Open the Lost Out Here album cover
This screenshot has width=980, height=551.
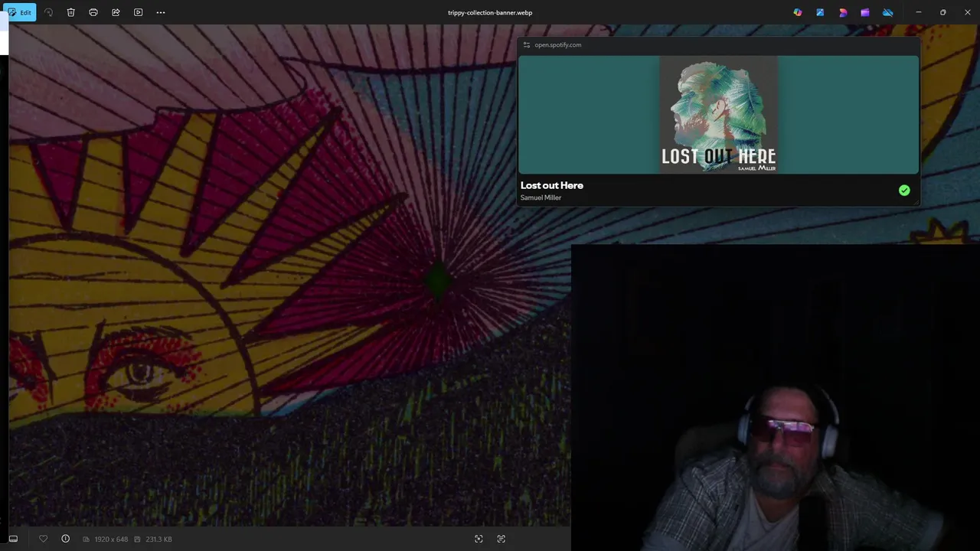click(719, 115)
